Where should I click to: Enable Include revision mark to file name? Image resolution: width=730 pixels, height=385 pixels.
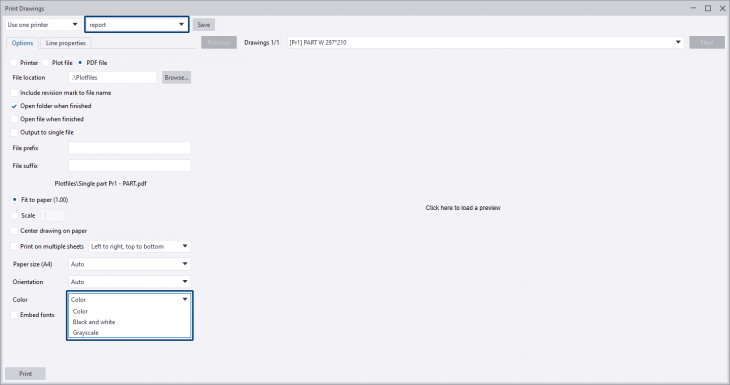click(14, 93)
